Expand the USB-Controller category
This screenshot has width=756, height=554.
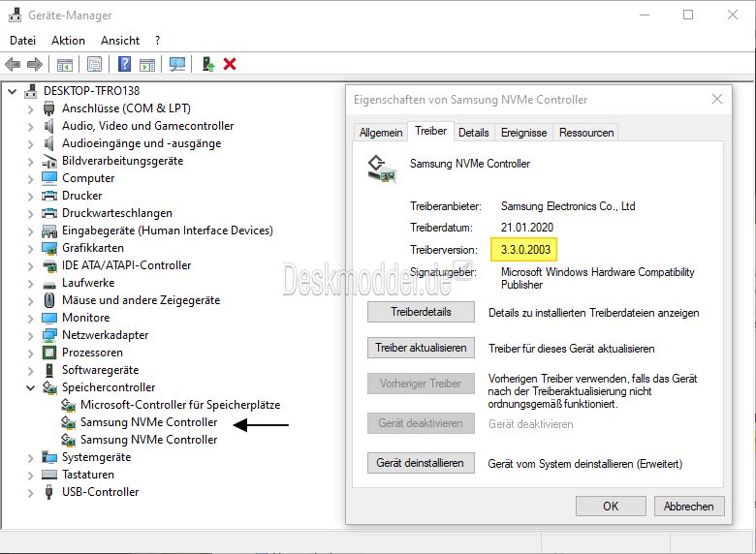coord(30,493)
